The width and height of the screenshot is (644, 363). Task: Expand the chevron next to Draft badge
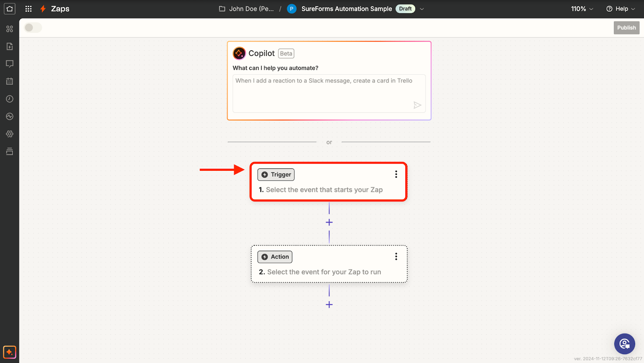tap(422, 9)
